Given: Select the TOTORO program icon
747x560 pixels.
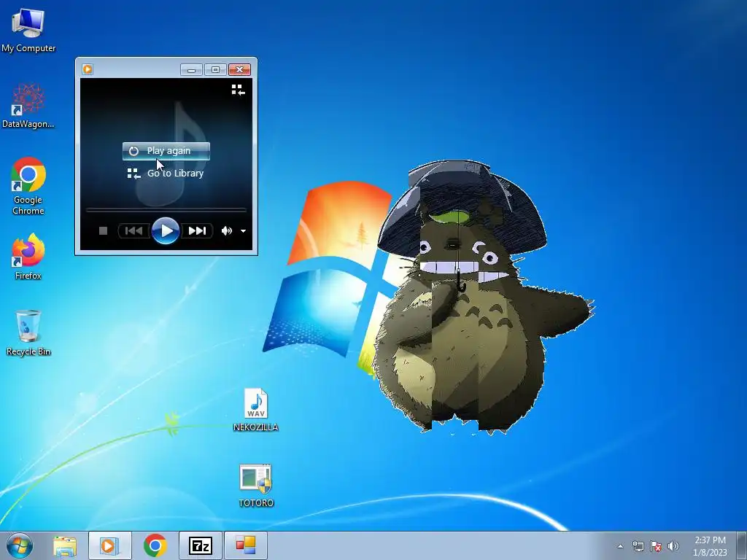Looking at the screenshot, I should tap(256, 485).
